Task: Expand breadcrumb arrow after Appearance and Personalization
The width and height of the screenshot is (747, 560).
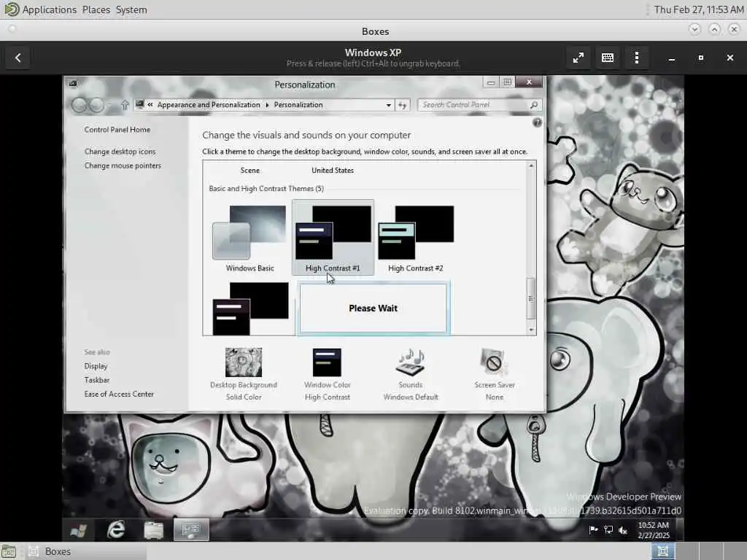Action: (267, 105)
